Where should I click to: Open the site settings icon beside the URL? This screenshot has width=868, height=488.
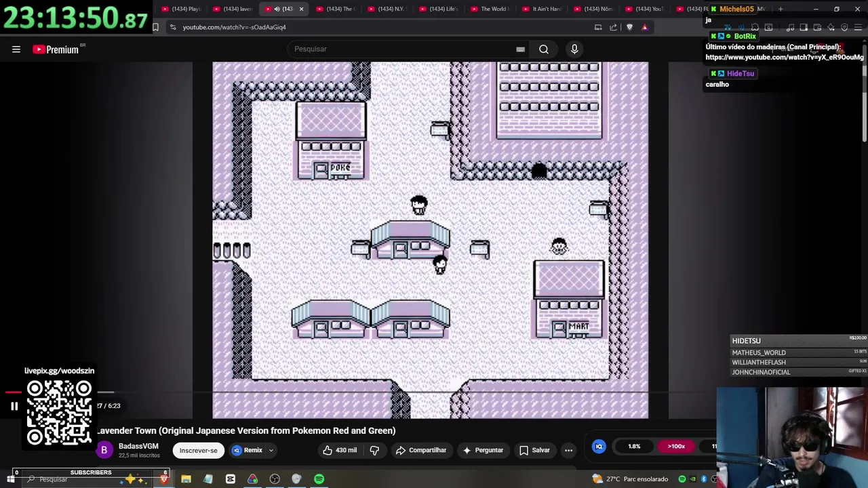click(173, 27)
